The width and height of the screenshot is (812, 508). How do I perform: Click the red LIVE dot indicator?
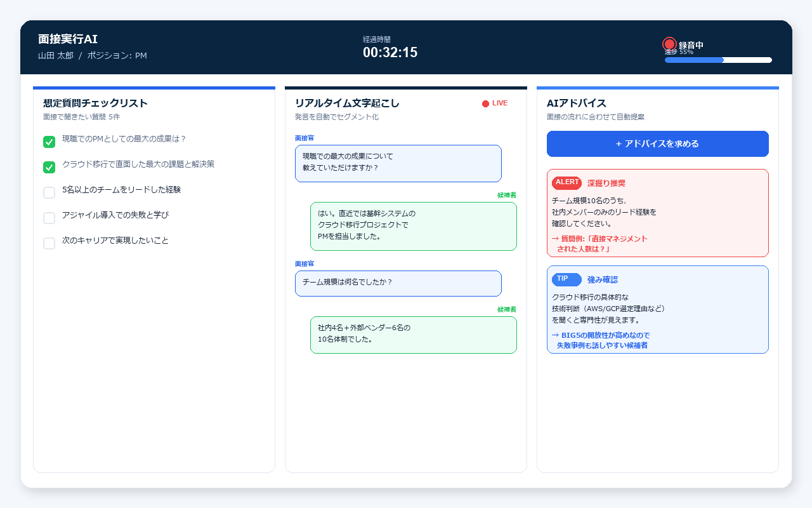[485, 104]
